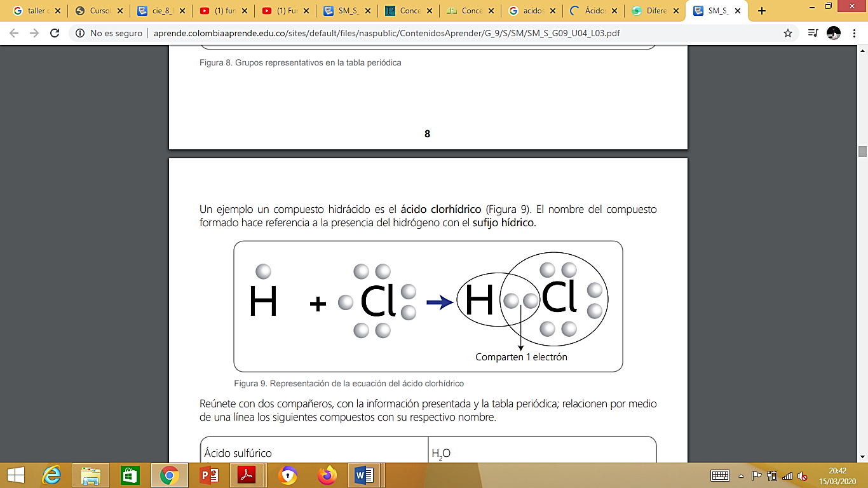Close the active SM_S tab

point(738,11)
